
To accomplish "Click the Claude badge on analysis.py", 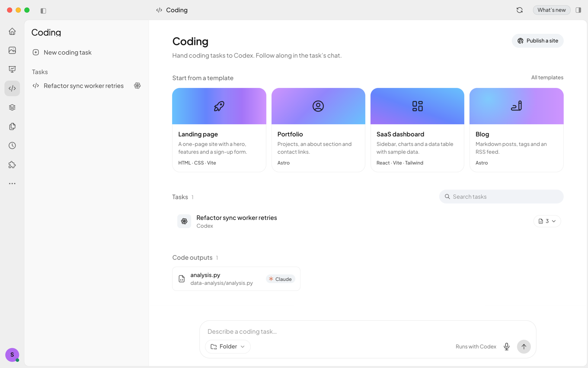I will coord(280,279).
